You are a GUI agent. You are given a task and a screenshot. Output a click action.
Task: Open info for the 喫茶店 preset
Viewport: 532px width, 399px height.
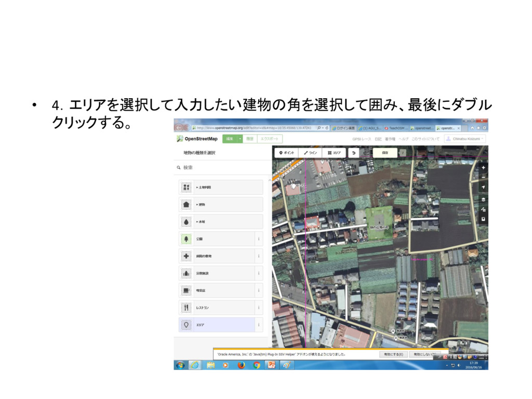(x=259, y=290)
